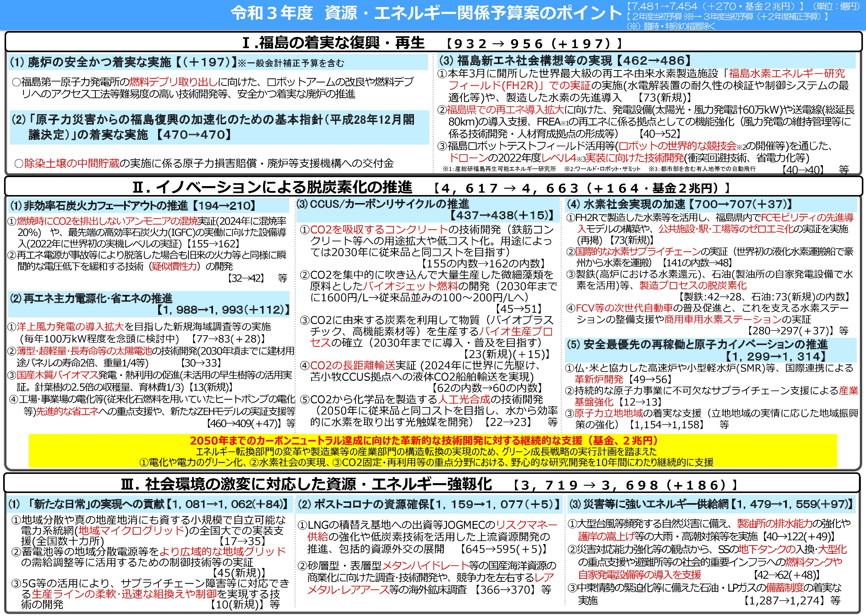Image resolution: width=866 pixels, height=616 pixels.
Task: Click the red text CO2を吸収するコンクリート
Action: click(379, 229)
